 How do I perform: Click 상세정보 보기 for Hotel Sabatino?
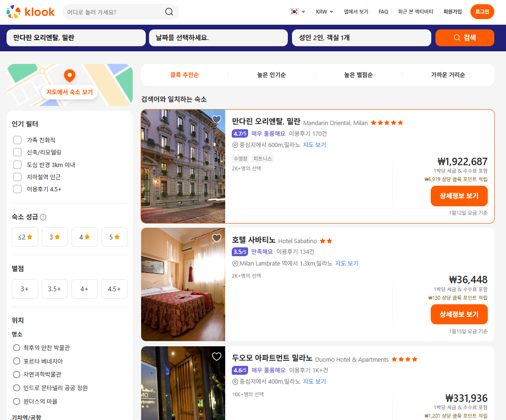(459, 314)
